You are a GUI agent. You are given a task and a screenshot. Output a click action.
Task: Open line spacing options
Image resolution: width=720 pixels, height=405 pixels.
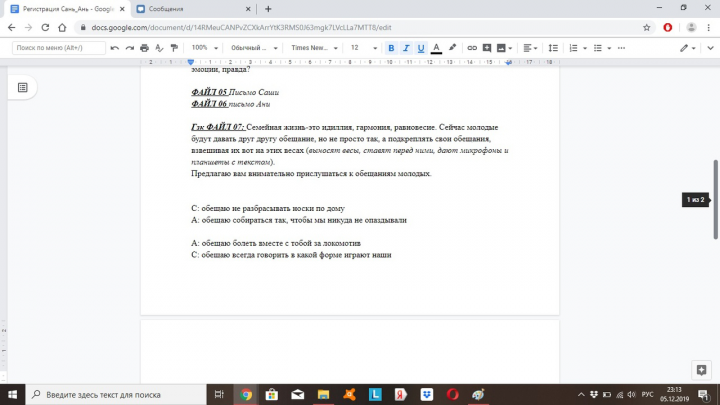553,48
